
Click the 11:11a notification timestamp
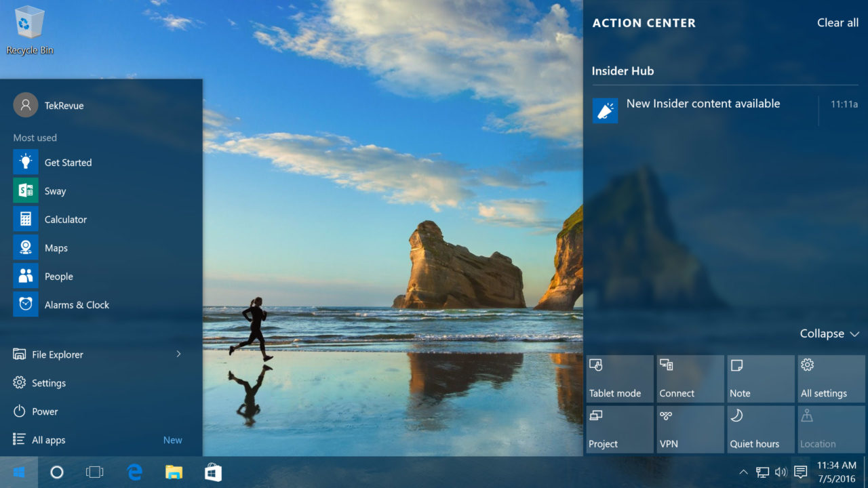(844, 104)
